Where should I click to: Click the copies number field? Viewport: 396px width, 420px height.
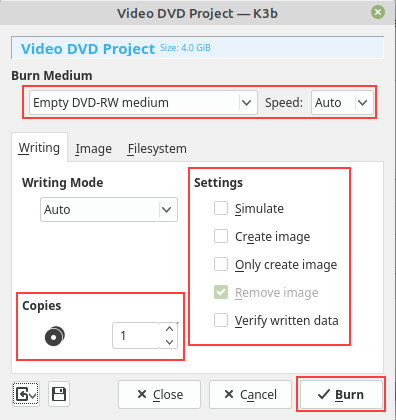pyautogui.click(x=136, y=336)
